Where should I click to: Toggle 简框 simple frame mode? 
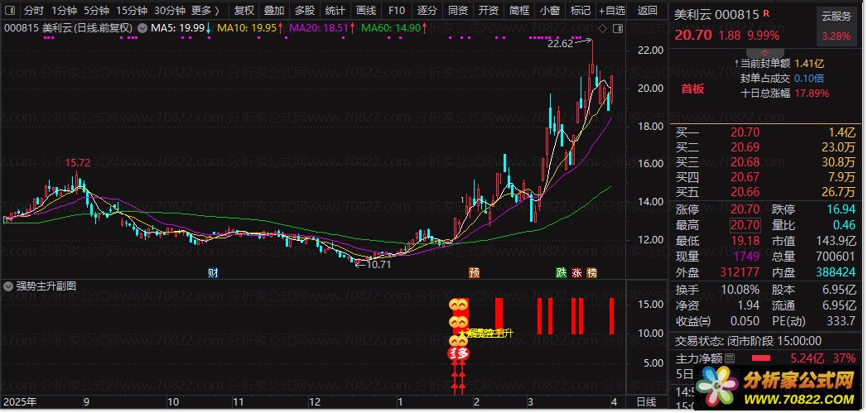pyautogui.click(x=518, y=11)
